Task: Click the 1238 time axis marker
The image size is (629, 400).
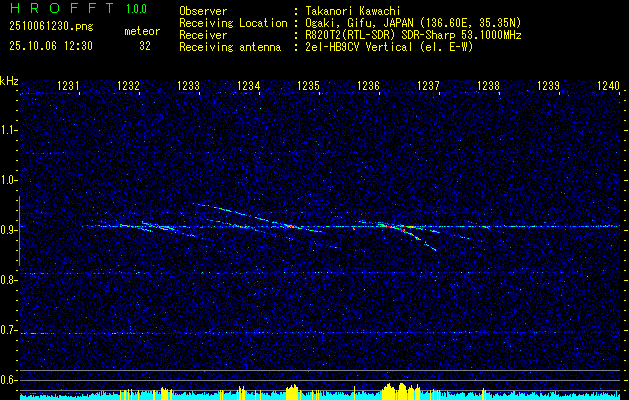Action: 489,85
